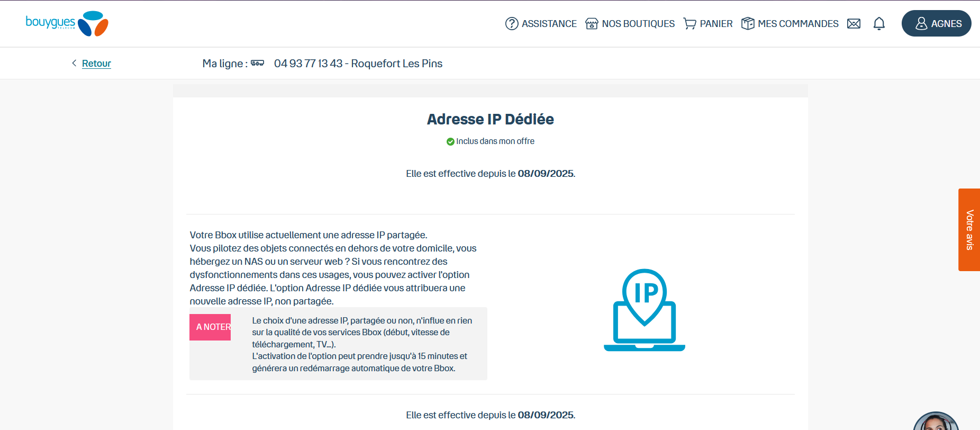This screenshot has width=980, height=430.
Task: Show notifications with the bell icon
Action: 879,24
